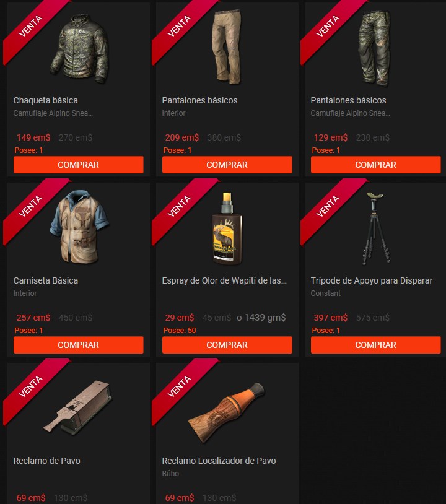Open the Reclamo Localizador de Pavo title
The height and width of the screenshot is (504, 446).
219,461
